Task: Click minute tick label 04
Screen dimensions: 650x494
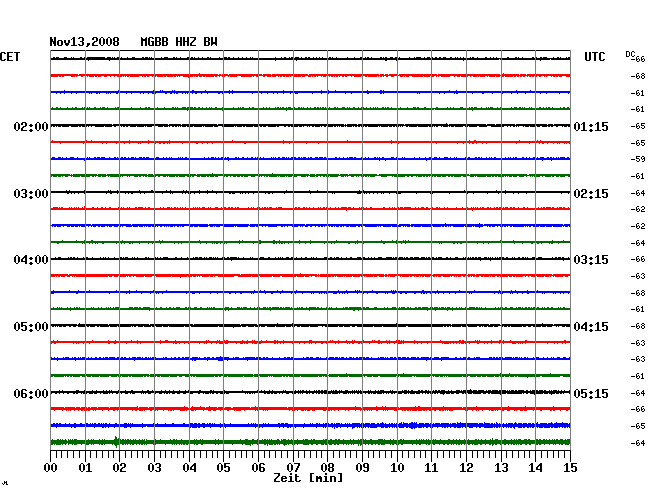Action: tap(189, 467)
